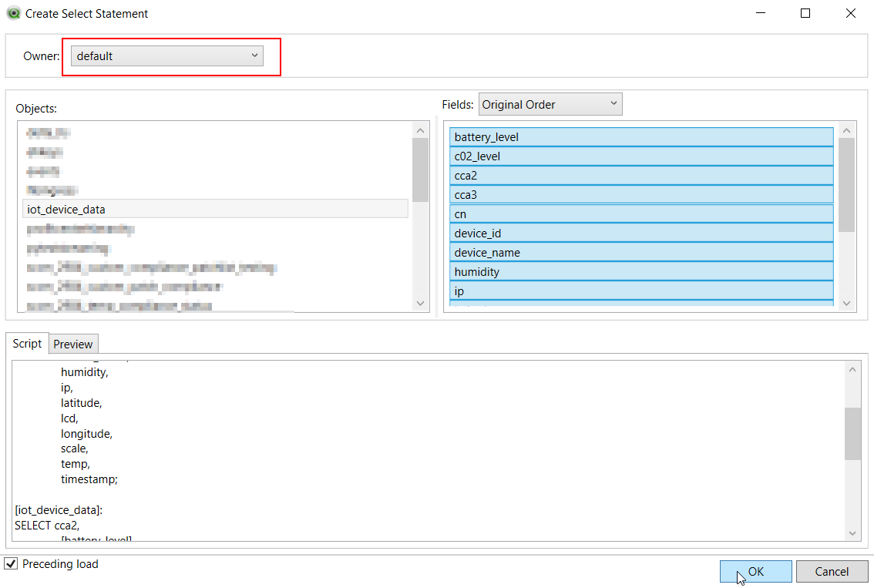Select the Script tab
The image size is (874, 588).
[27, 344]
